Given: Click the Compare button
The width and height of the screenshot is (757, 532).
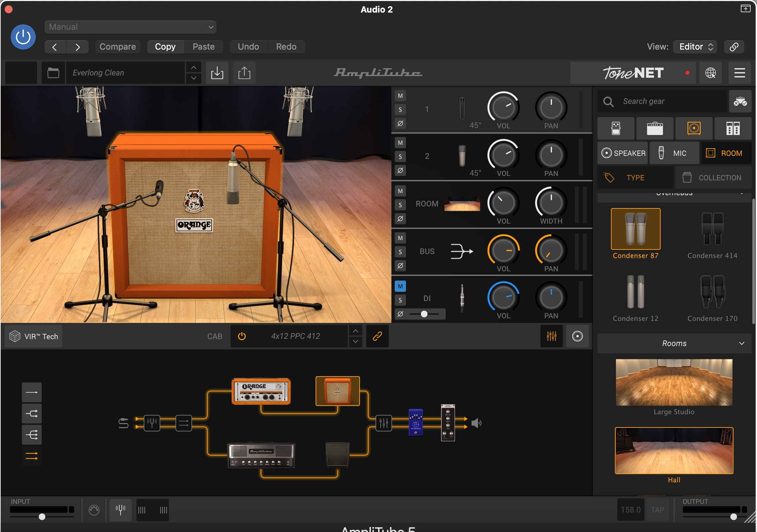Looking at the screenshot, I should pos(118,47).
